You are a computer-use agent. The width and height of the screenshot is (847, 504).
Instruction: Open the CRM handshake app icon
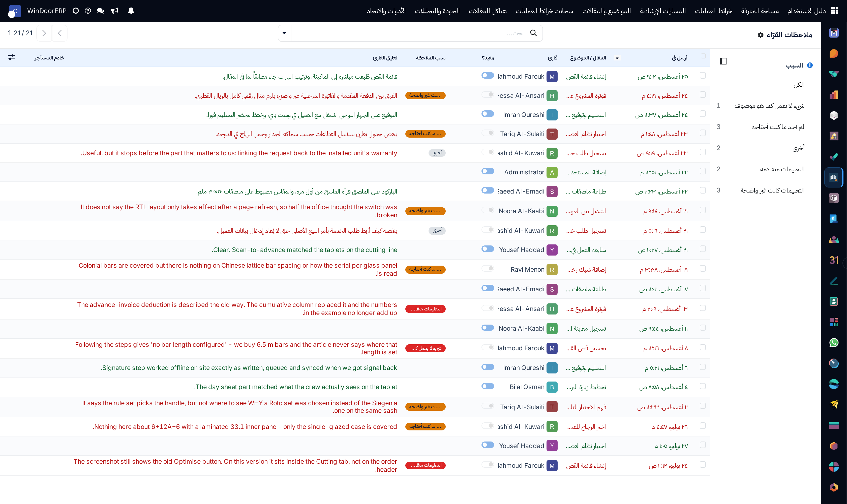pyautogui.click(x=834, y=74)
